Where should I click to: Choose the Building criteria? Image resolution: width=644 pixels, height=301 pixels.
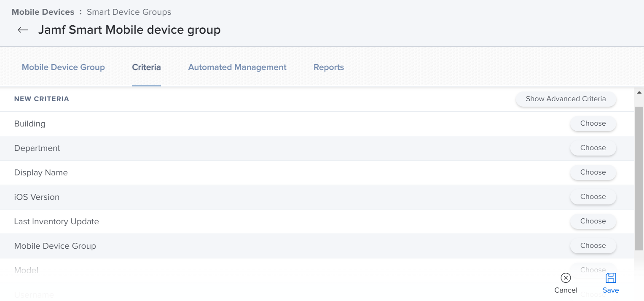(593, 124)
